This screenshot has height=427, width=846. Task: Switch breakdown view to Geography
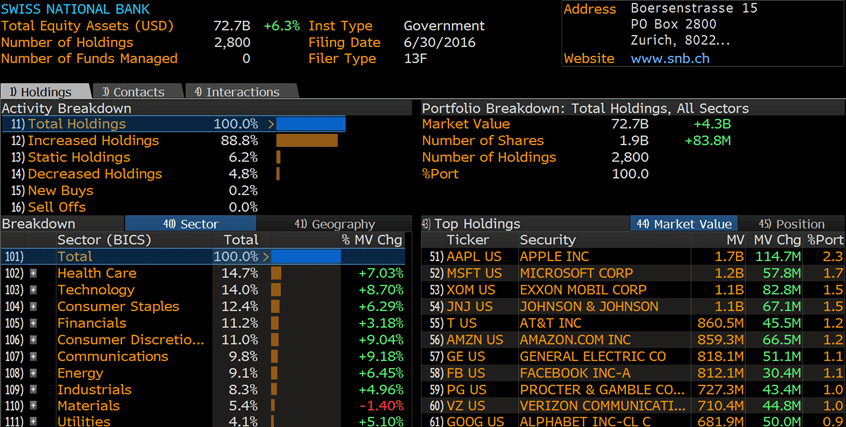[x=335, y=224]
